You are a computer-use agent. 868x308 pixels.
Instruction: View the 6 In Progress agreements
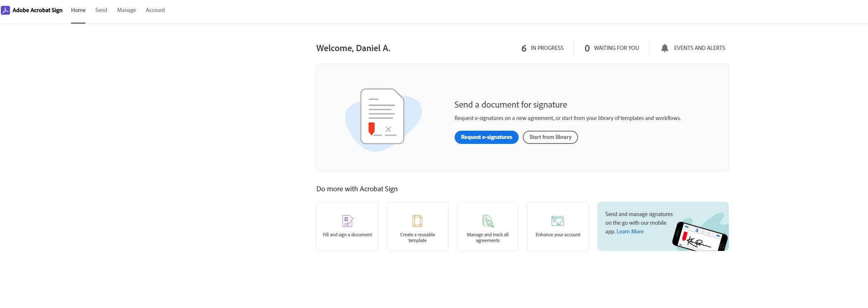pyautogui.click(x=542, y=48)
